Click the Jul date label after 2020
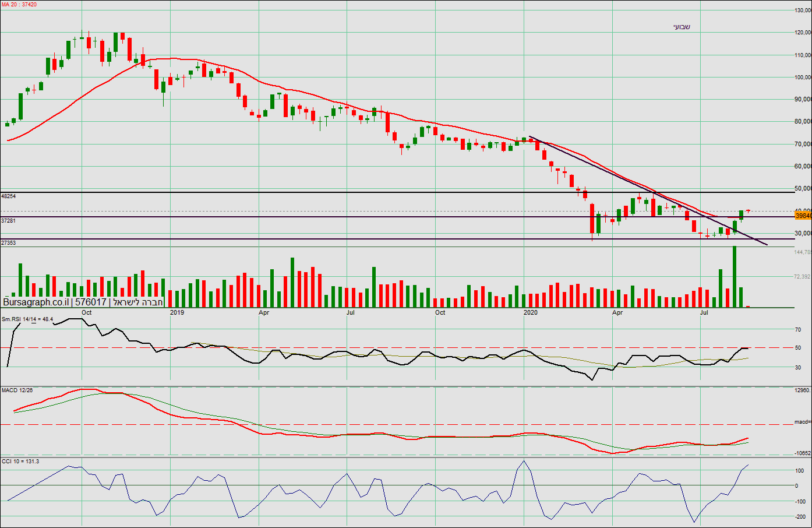The width and height of the screenshot is (812, 528). coord(704,313)
